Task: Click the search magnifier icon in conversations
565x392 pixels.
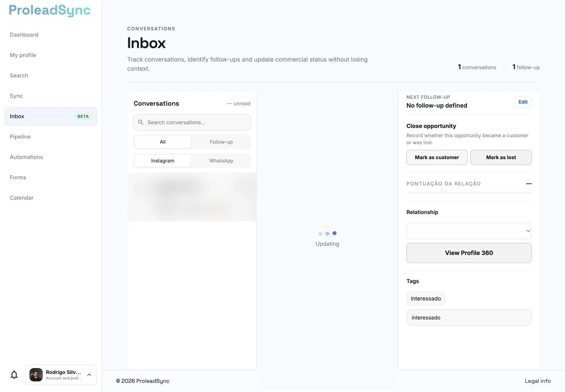Action: [x=141, y=122]
